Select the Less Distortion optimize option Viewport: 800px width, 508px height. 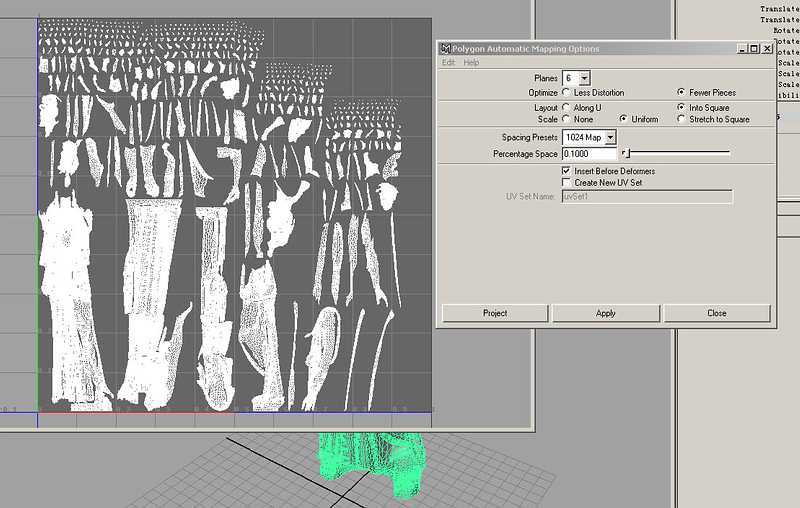point(566,92)
